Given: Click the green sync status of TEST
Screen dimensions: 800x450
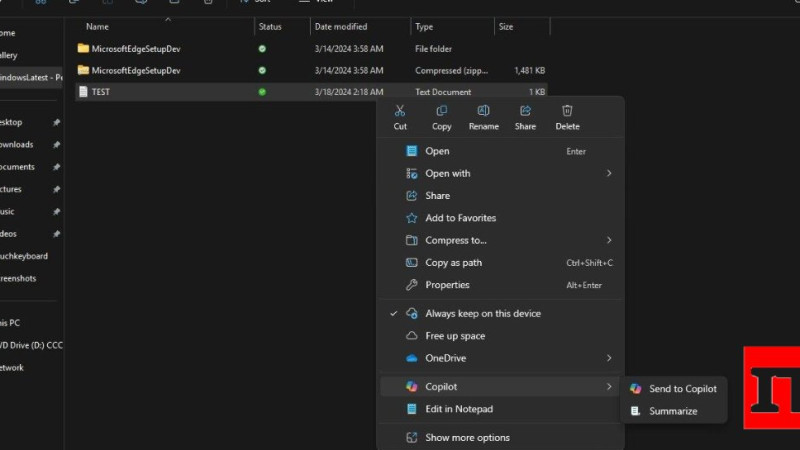Looking at the screenshot, I should coord(262,92).
